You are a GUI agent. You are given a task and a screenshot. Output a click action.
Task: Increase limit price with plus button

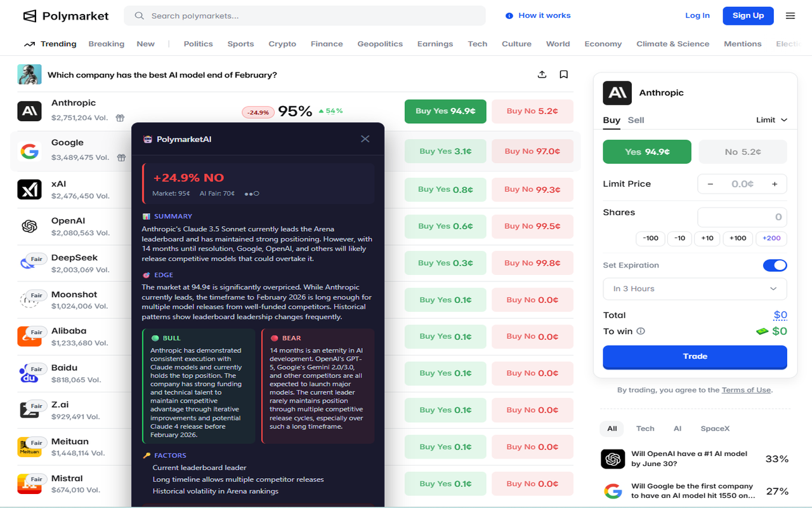click(775, 184)
